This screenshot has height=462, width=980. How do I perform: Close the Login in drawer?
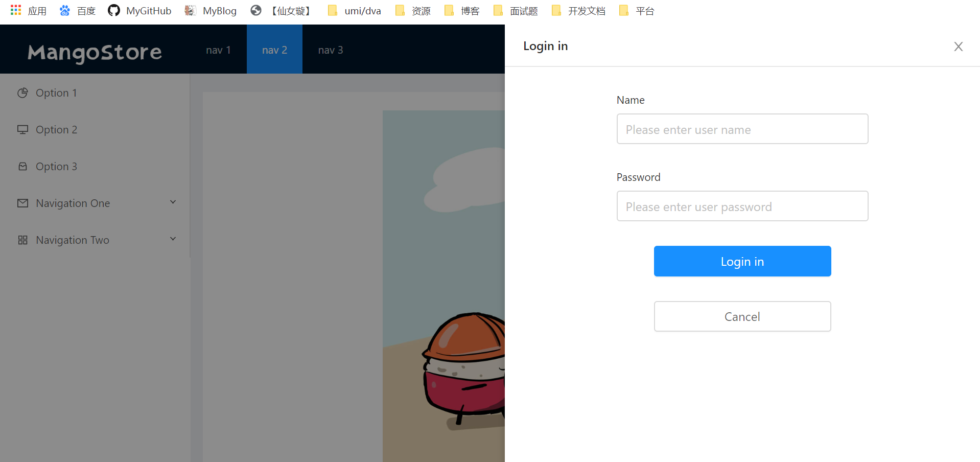(959, 47)
